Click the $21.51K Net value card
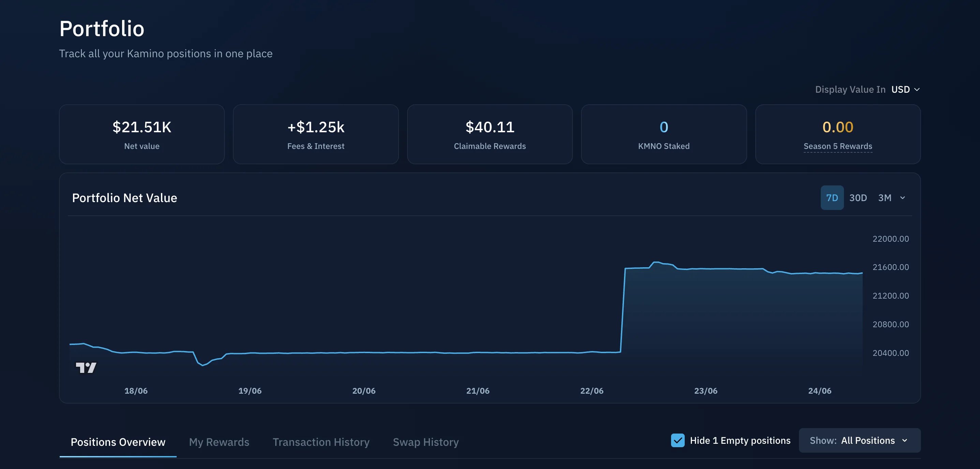The height and width of the screenshot is (469, 980). tap(142, 134)
